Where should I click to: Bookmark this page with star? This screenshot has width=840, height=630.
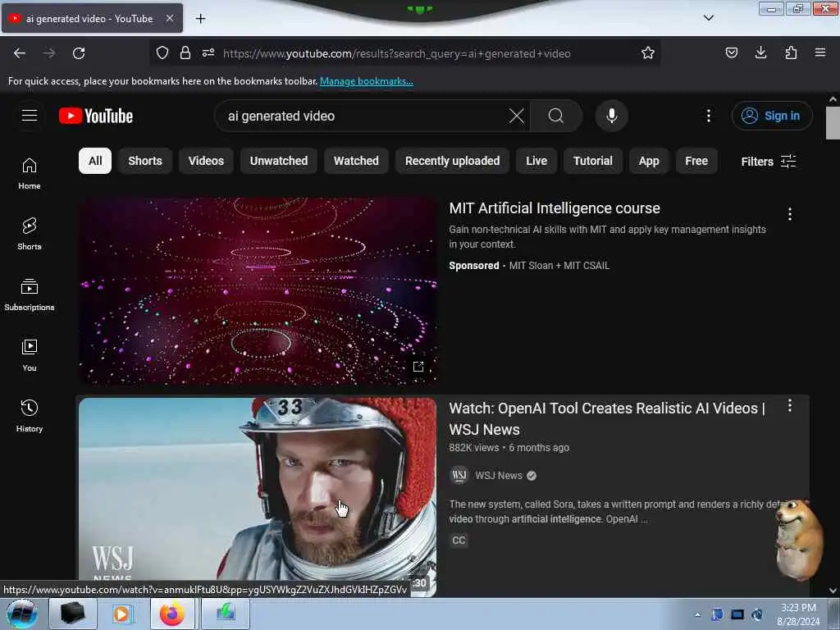click(648, 53)
